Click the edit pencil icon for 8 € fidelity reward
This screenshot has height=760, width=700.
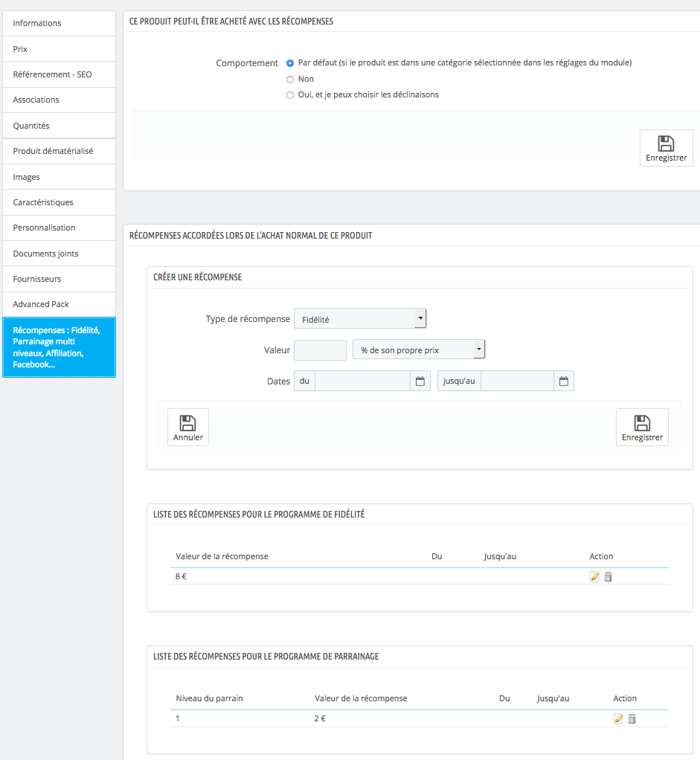594,576
